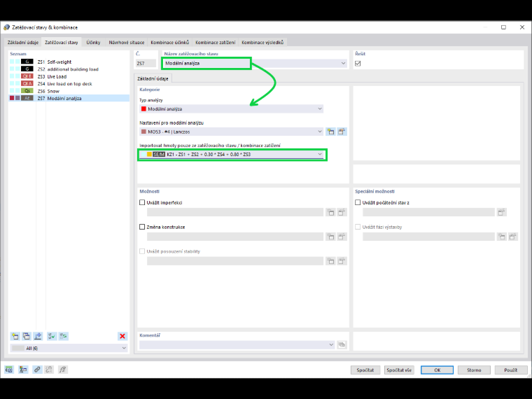Image resolution: width=532 pixels, height=399 pixels.
Task: Open the All (6) filter dropdown
Action: click(124, 348)
